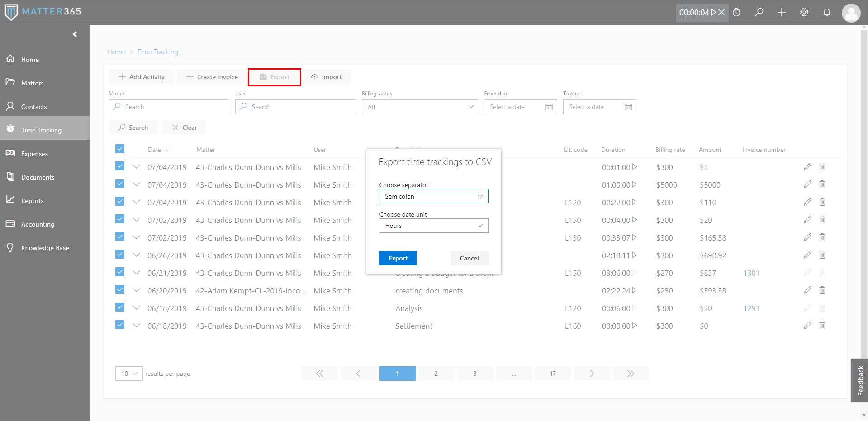This screenshot has height=421, width=868.
Task: Collapse the left sidebar with arrow icon
Action: coord(75,34)
